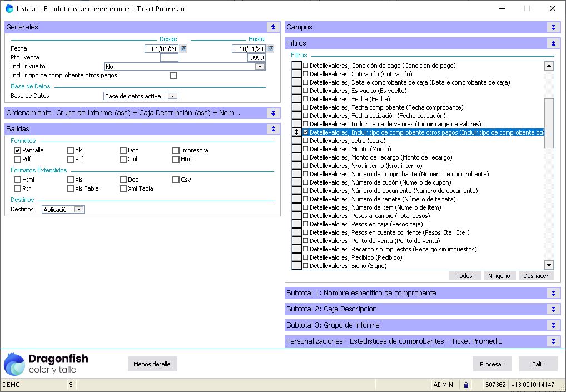
Task: Check the Xml Tabla extended format
Action: 123,189
